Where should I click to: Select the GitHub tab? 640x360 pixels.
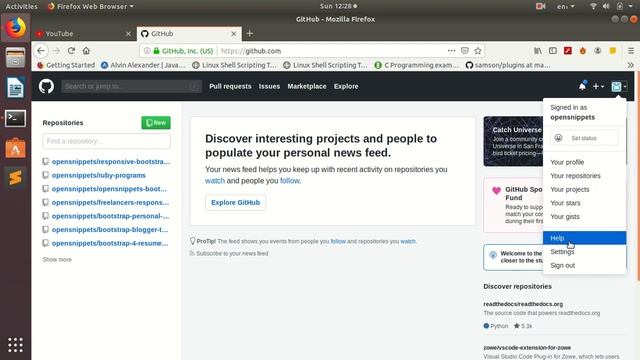click(x=189, y=34)
